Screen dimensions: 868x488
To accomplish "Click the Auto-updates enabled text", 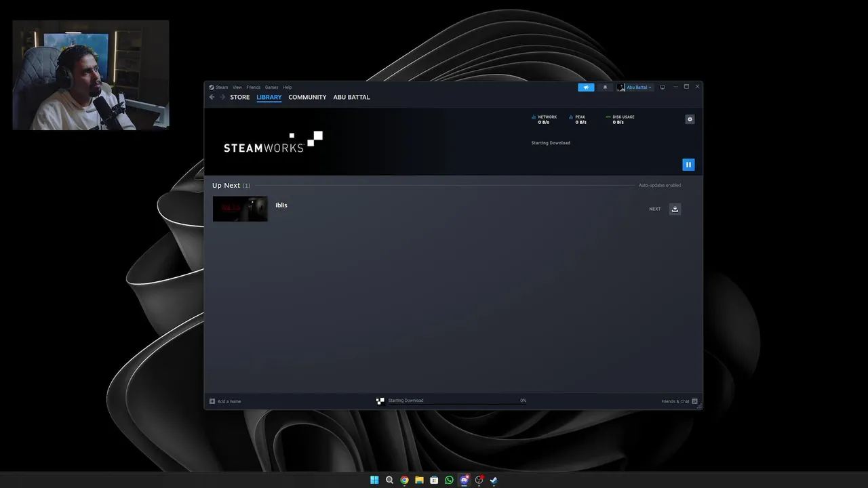I will tap(660, 185).
